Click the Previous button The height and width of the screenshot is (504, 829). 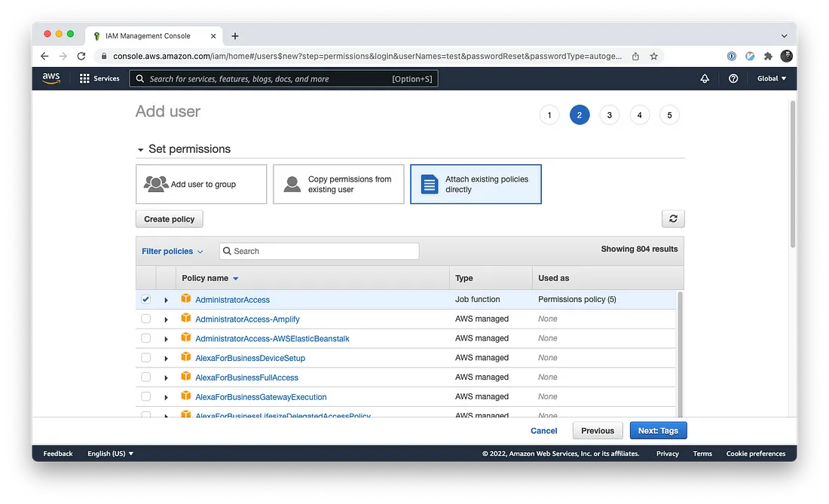tap(598, 431)
